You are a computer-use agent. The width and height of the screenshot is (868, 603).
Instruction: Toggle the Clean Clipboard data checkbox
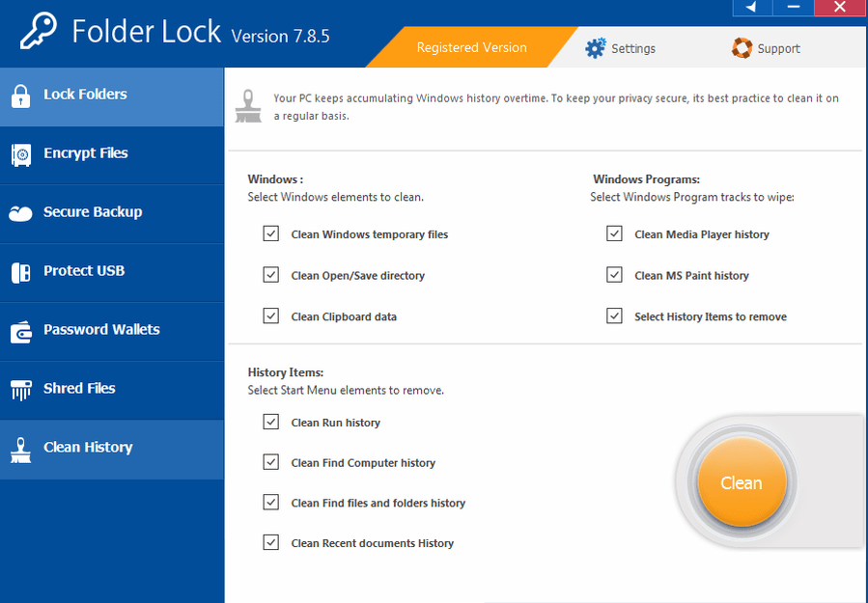[271, 316]
